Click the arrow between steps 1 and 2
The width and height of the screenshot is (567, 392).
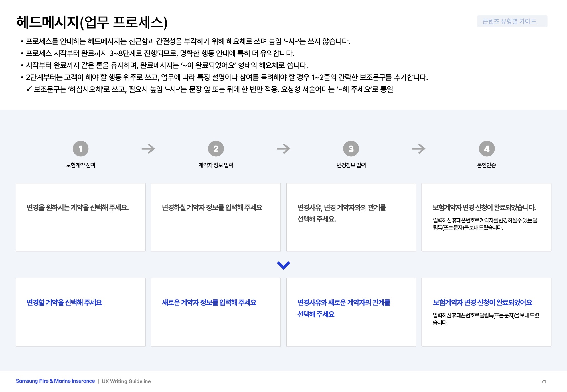(148, 149)
